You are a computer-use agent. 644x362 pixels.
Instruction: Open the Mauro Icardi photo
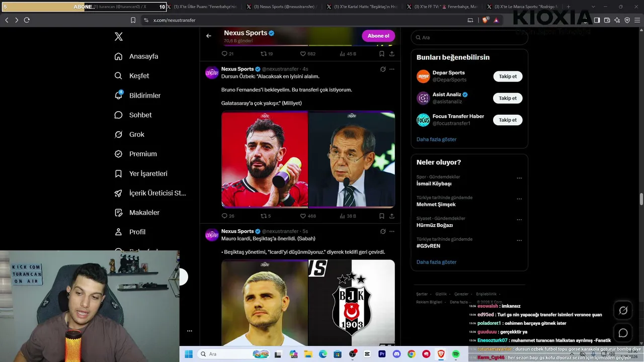tap(265, 303)
